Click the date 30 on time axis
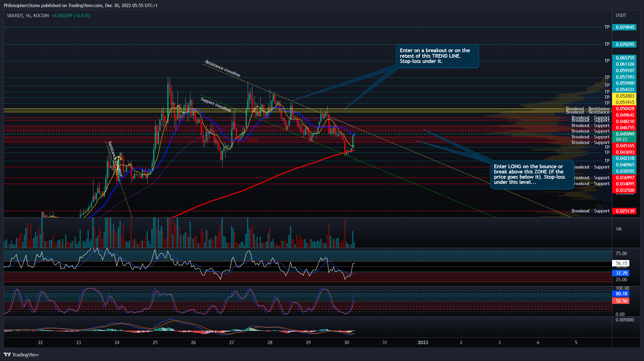644x361 pixels. tap(346, 343)
